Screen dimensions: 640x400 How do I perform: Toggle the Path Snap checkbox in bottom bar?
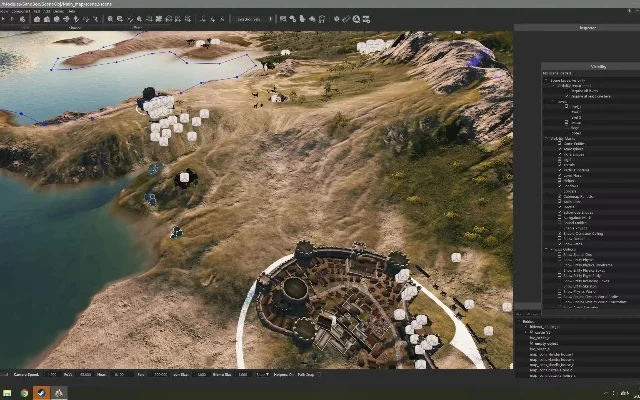point(319,374)
